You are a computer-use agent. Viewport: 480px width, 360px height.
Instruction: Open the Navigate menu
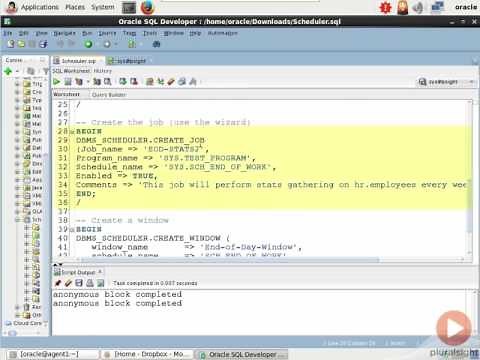tap(65, 33)
